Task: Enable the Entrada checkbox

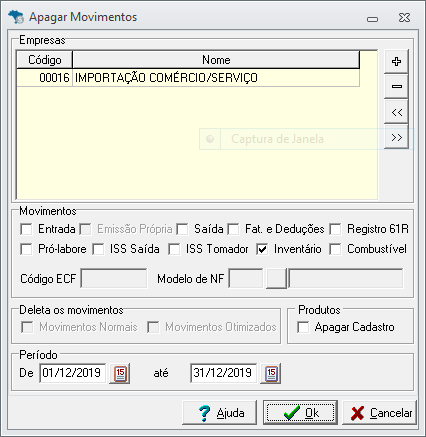Action: pos(26,229)
